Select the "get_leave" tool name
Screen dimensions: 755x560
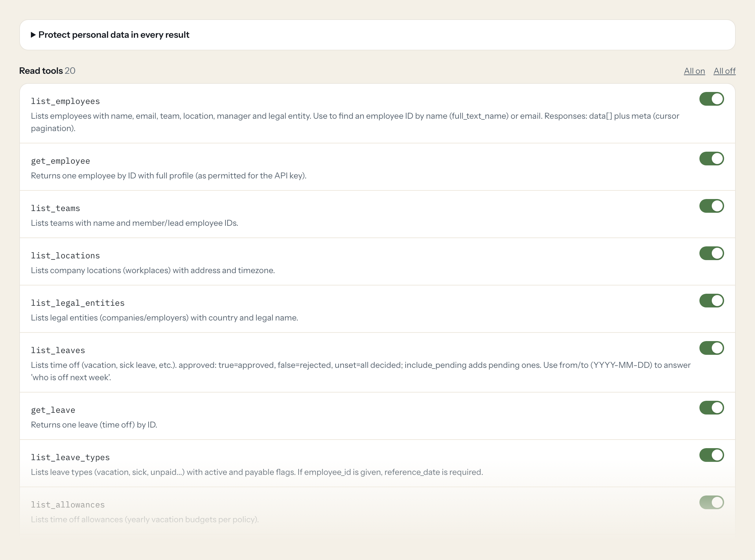(53, 410)
